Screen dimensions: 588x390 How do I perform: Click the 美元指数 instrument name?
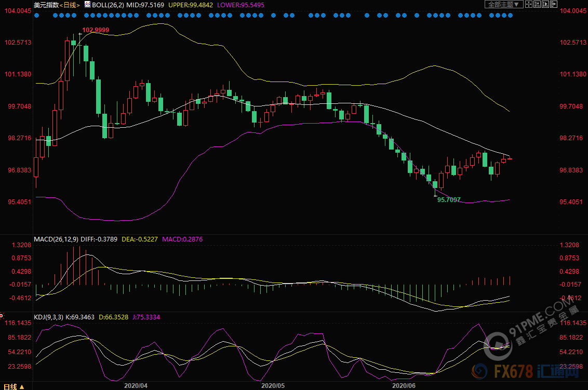[x=47, y=5]
